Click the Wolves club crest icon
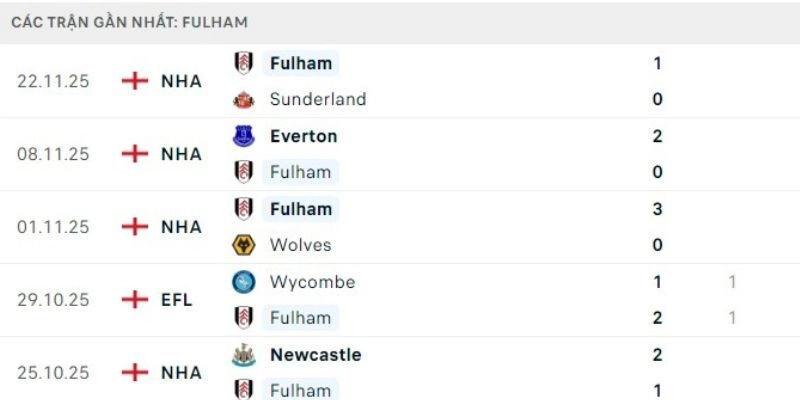The width and height of the screenshot is (800, 400). tap(242, 245)
